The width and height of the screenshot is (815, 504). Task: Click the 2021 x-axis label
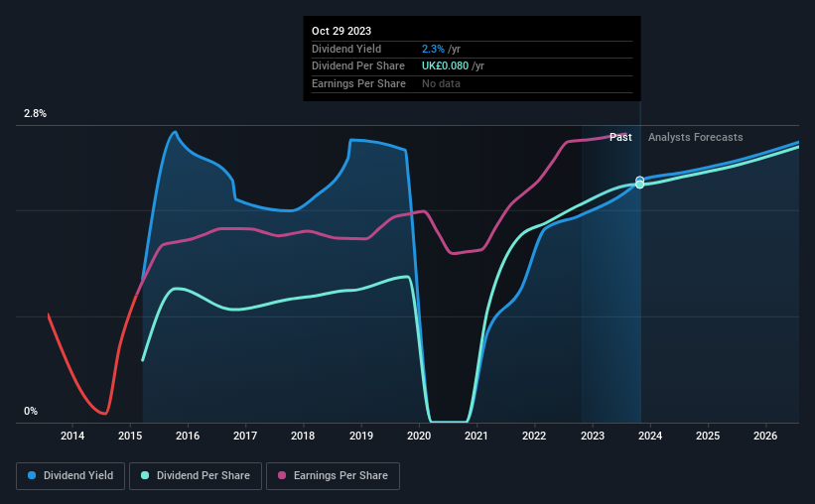pyautogui.click(x=476, y=436)
